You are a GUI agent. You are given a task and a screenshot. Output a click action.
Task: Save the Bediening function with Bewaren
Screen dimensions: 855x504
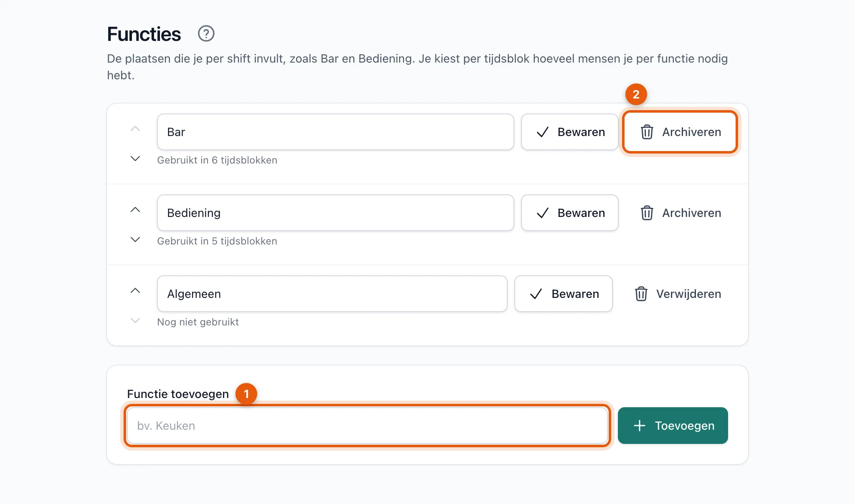(570, 213)
